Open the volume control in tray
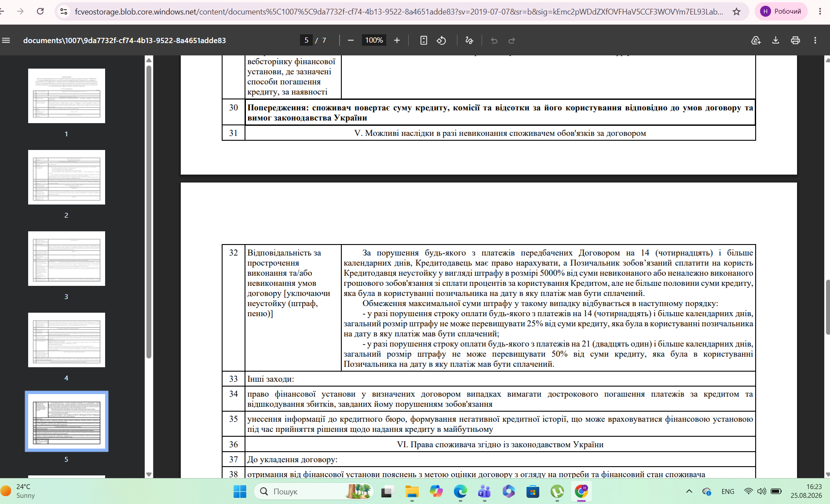This screenshot has height=504, width=830. (762, 491)
